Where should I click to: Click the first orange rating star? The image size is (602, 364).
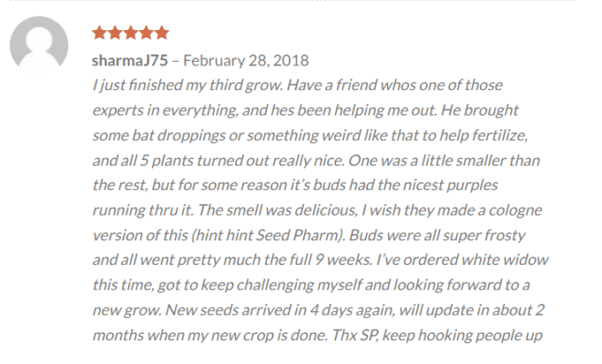point(99,33)
